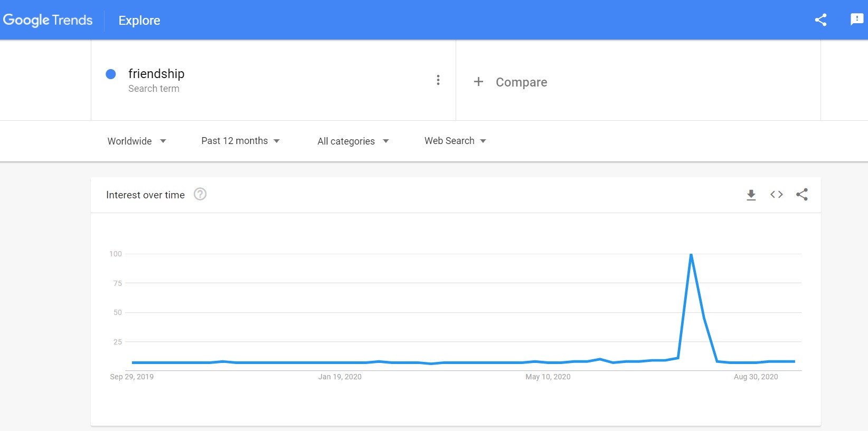Expand the Worldwide region dropdown
Image resolution: width=868 pixels, height=431 pixels.
137,141
